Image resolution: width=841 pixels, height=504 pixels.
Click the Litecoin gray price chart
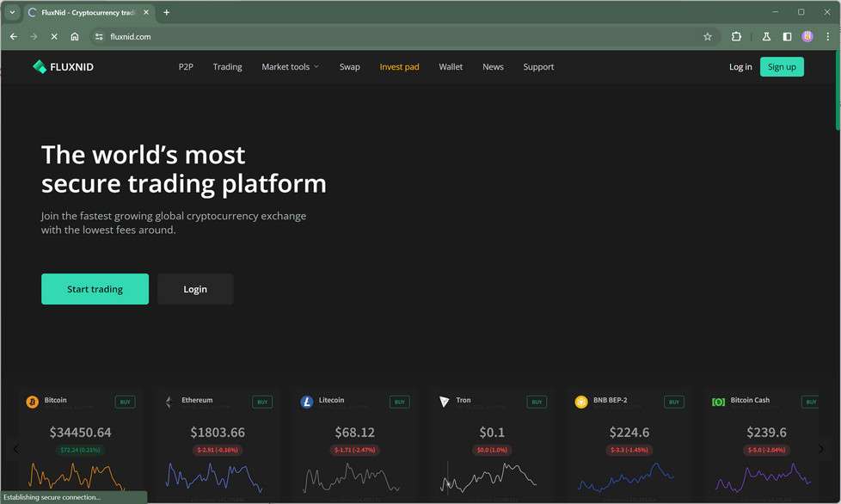click(x=352, y=477)
